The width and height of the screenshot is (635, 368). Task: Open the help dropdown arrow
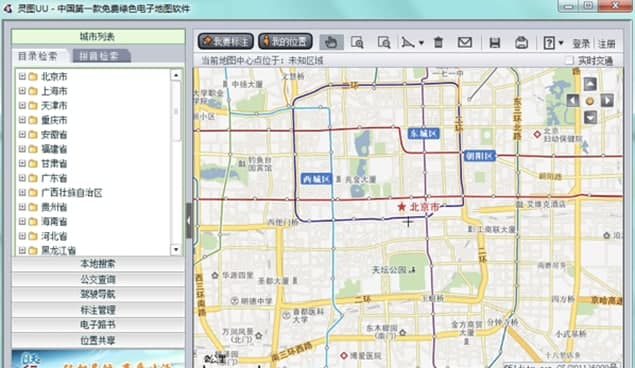(561, 43)
